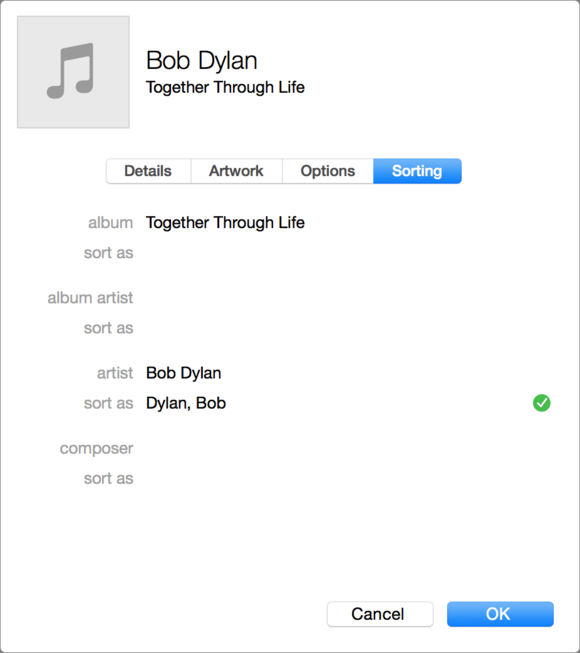Click the Together Through Life subtitle under heading

point(225,87)
